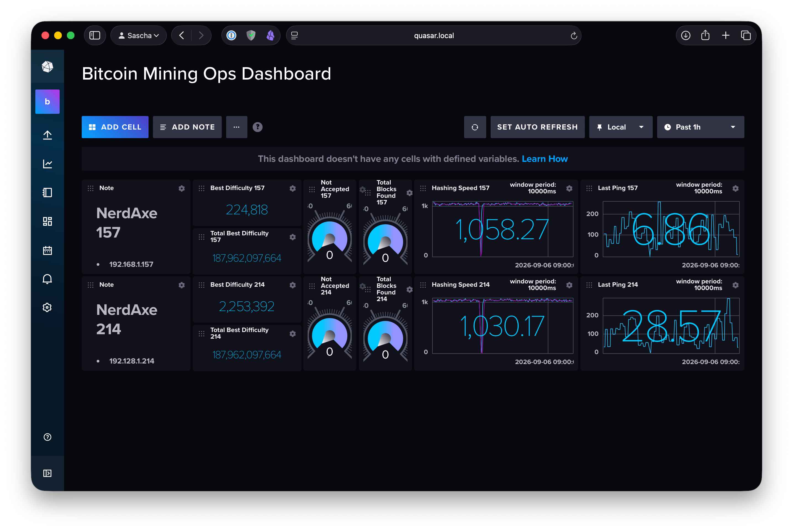The image size is (793, 532).
Task: Open the Past 1h time range dropdown
Action: click(x=701, y=127)
